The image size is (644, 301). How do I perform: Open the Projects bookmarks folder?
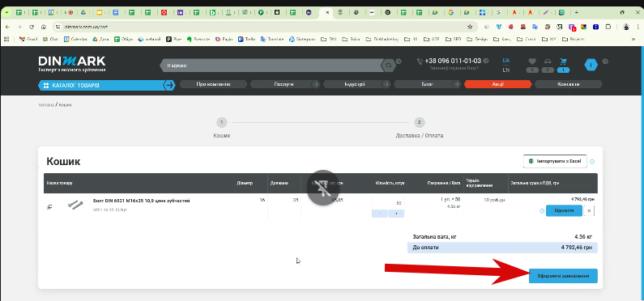click(x=574, y=40)
